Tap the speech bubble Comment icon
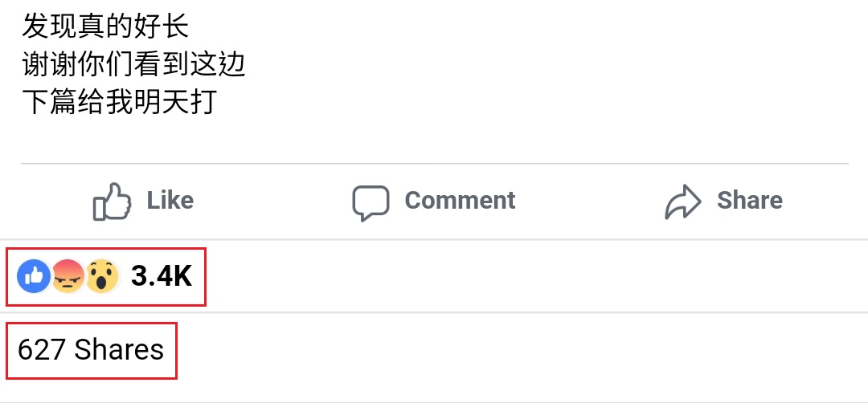The width and height of the screenshot is (868, 403). pos(371,201)
